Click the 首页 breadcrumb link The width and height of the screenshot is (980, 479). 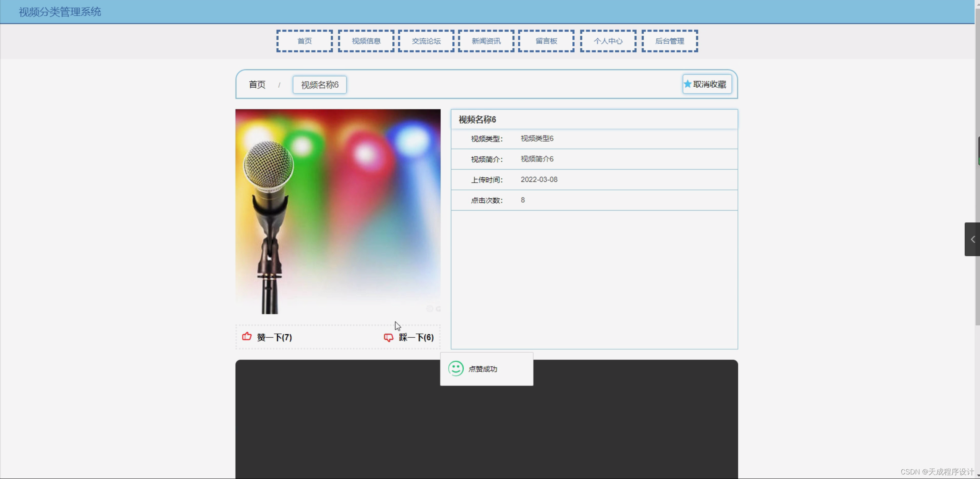pyautogui.click(x=257, y=85)
